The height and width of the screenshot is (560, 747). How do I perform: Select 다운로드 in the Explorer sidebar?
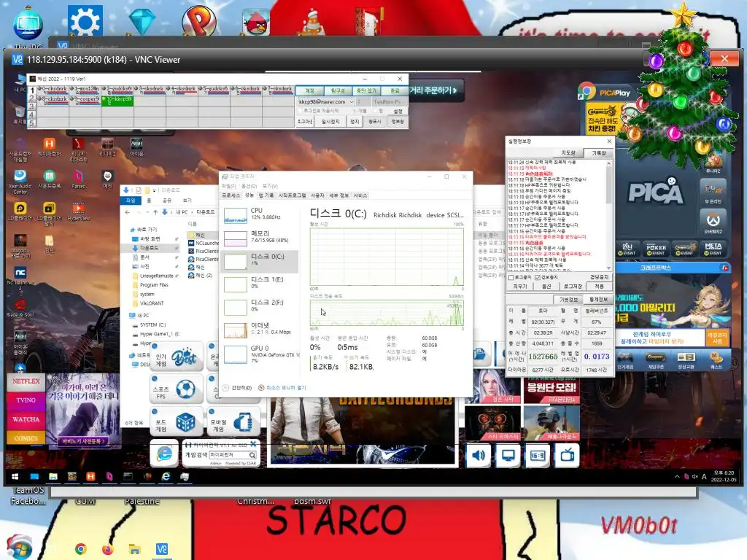click(x=149, y=248)
